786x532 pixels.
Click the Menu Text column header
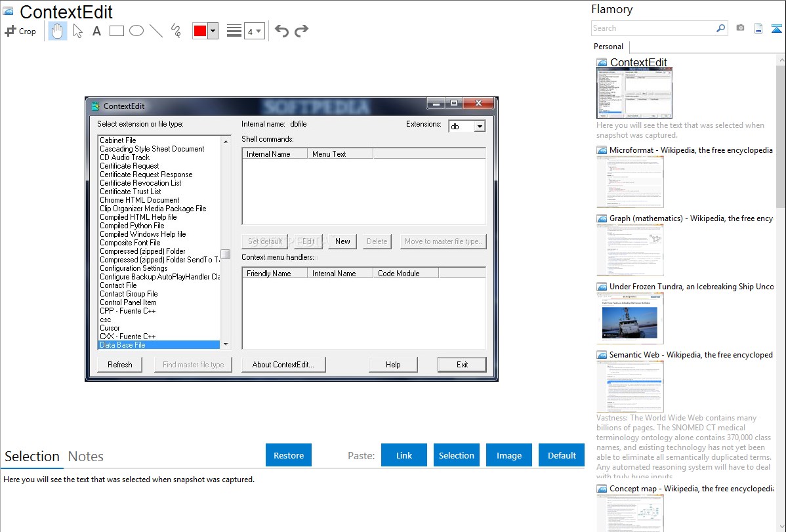pos(341,154)
